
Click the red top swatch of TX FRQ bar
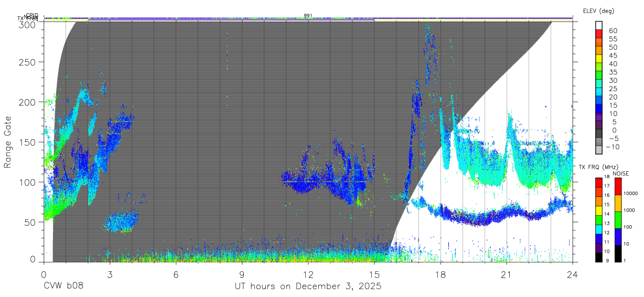[x=599, y=182]
